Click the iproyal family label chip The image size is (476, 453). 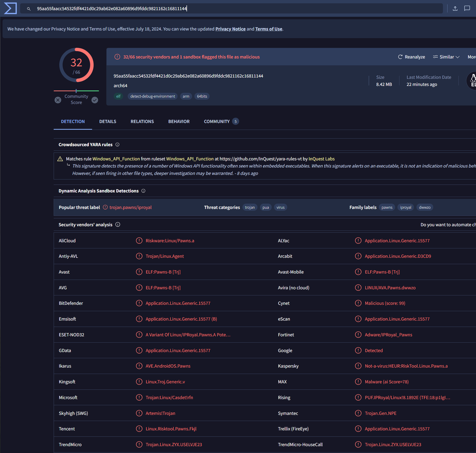point(406,207)
